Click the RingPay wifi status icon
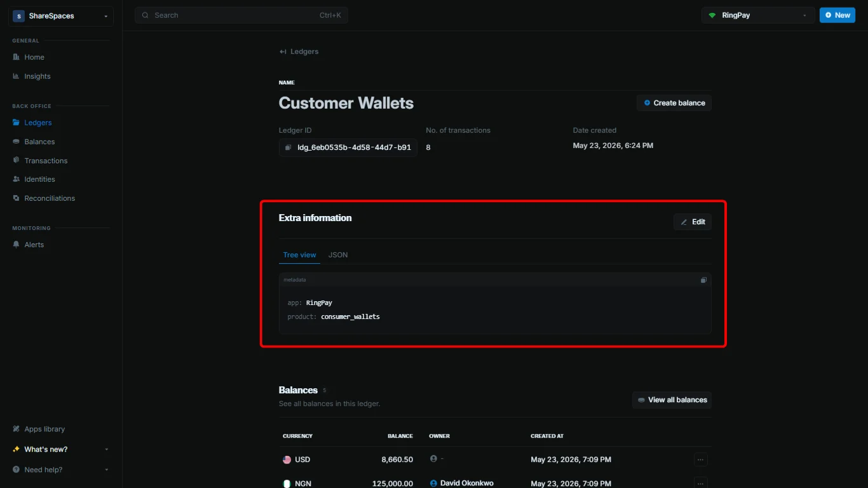 coord(712,15)
